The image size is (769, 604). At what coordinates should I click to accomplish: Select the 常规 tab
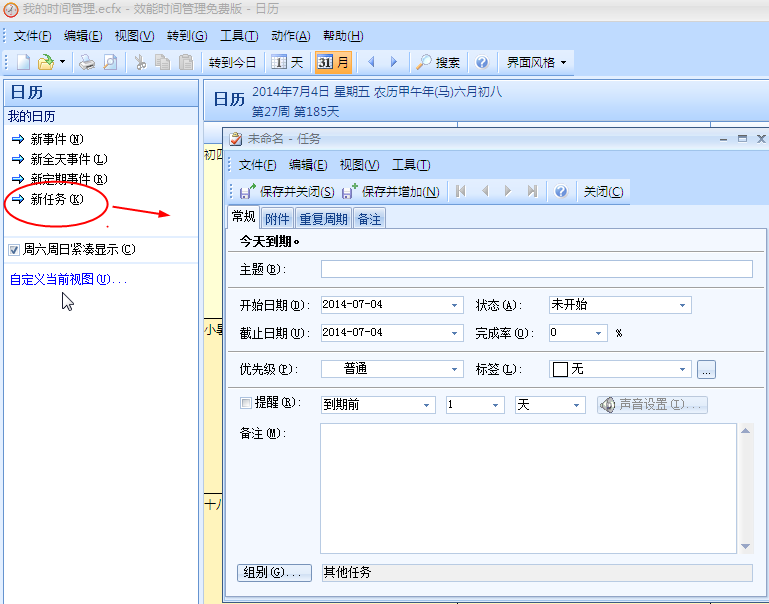pos(244,217)
